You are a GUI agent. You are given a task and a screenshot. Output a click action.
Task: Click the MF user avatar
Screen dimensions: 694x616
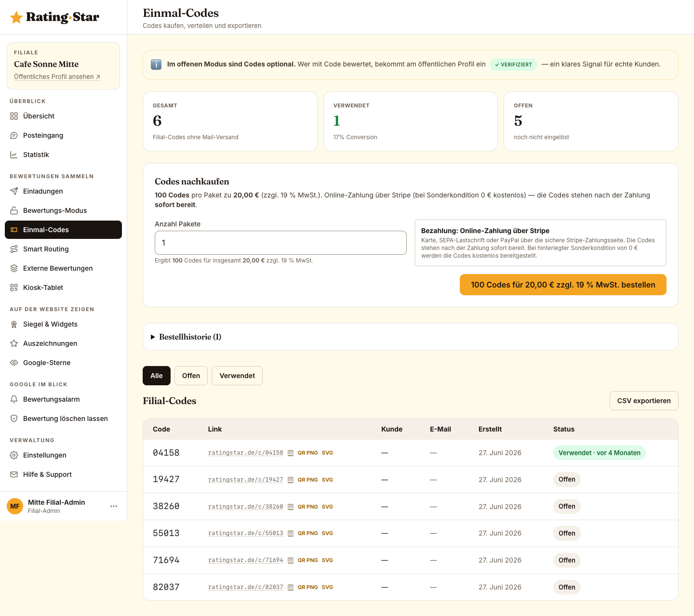(15, 506)
